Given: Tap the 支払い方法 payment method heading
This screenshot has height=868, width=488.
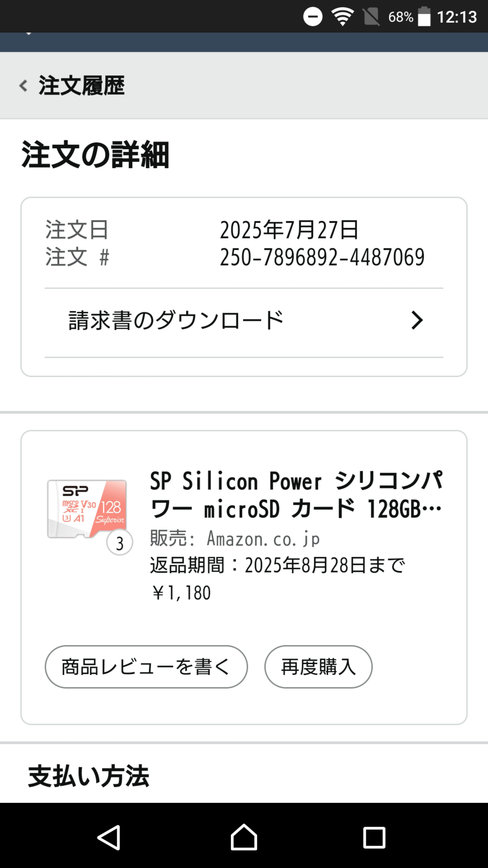Looking at the screenshot, I should [88, 776].
